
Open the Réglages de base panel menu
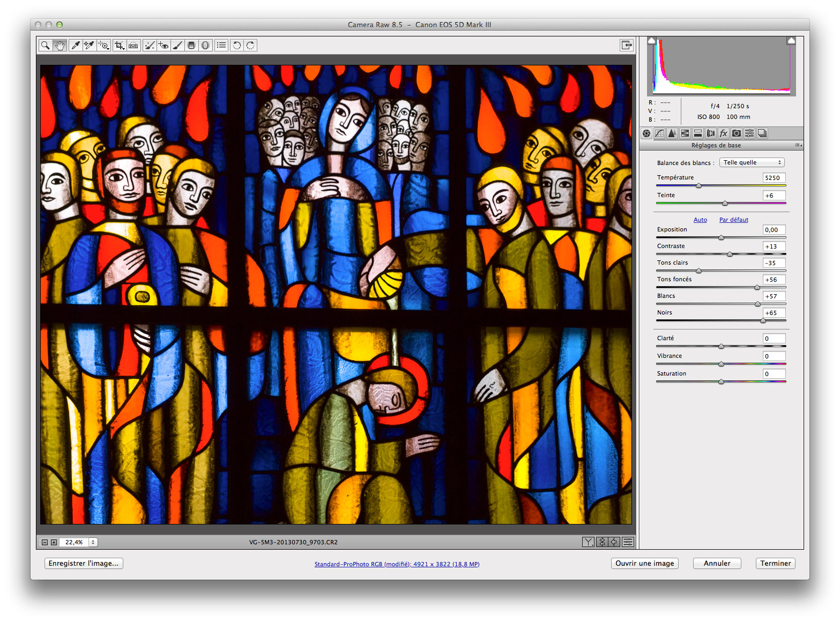click(798, 145)
